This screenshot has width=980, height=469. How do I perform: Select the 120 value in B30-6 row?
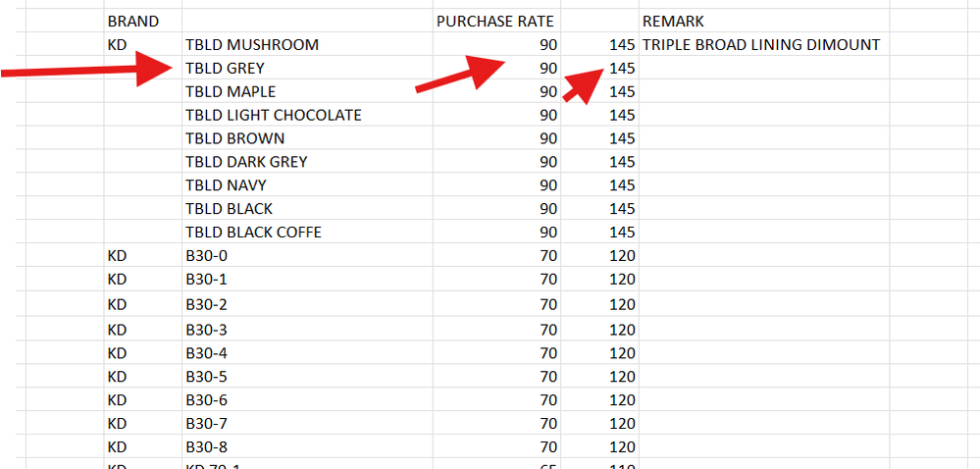click(x=599, y=400)
